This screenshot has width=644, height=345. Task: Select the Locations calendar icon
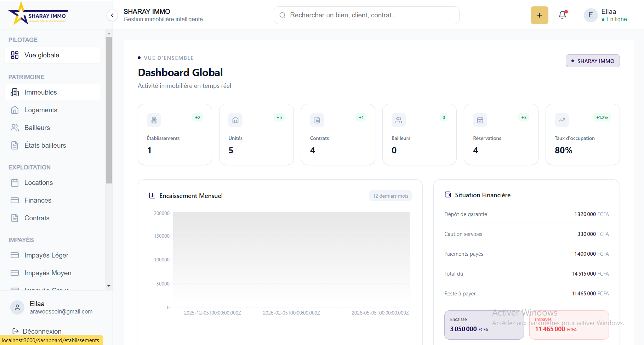[x=15, y=182]
